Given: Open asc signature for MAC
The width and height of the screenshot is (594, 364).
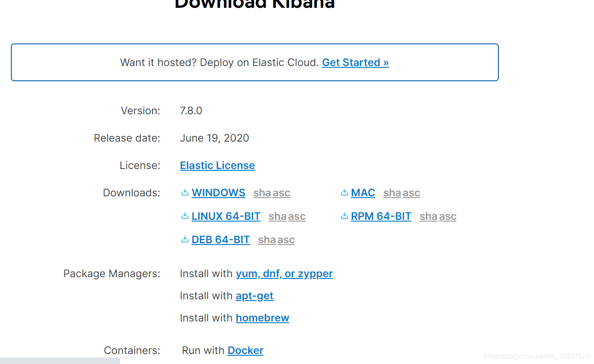Looking at the screenshot, I should tap(411, 193).
